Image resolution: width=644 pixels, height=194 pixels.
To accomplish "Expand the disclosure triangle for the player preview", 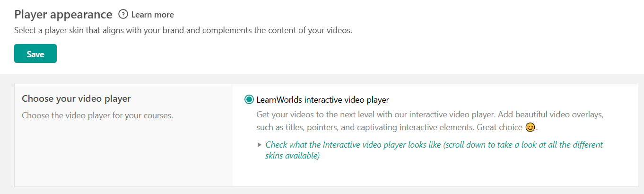I will (259, 145).
